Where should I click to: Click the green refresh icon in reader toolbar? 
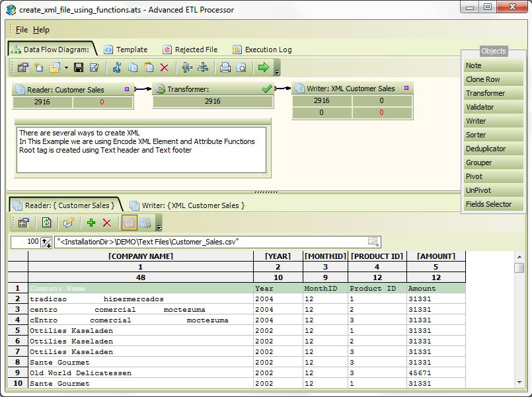(x=47, y=223)
